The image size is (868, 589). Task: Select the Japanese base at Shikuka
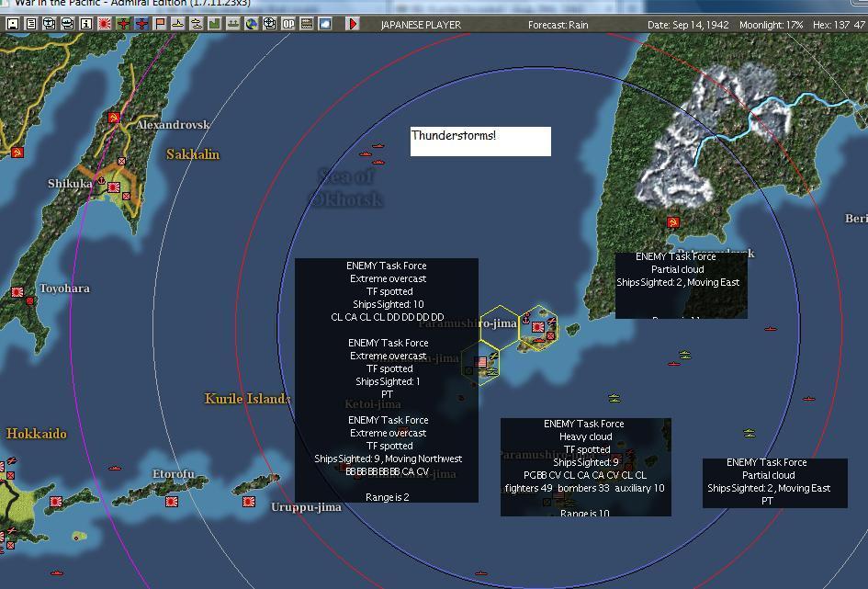[x=114, y=187]
